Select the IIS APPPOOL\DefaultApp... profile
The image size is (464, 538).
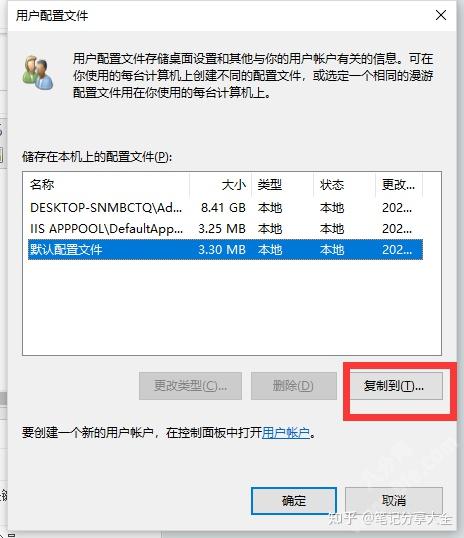click(x=225, y=229)
